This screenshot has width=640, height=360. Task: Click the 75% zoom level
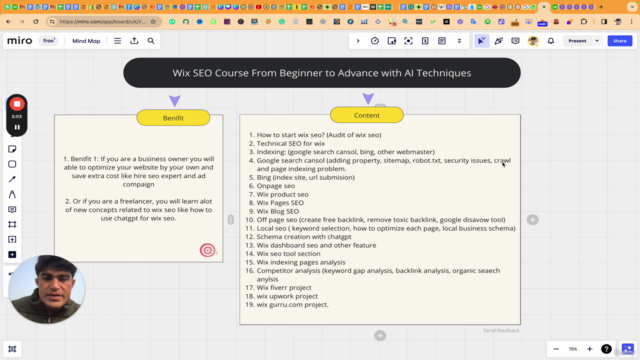(x=573, y=349)
